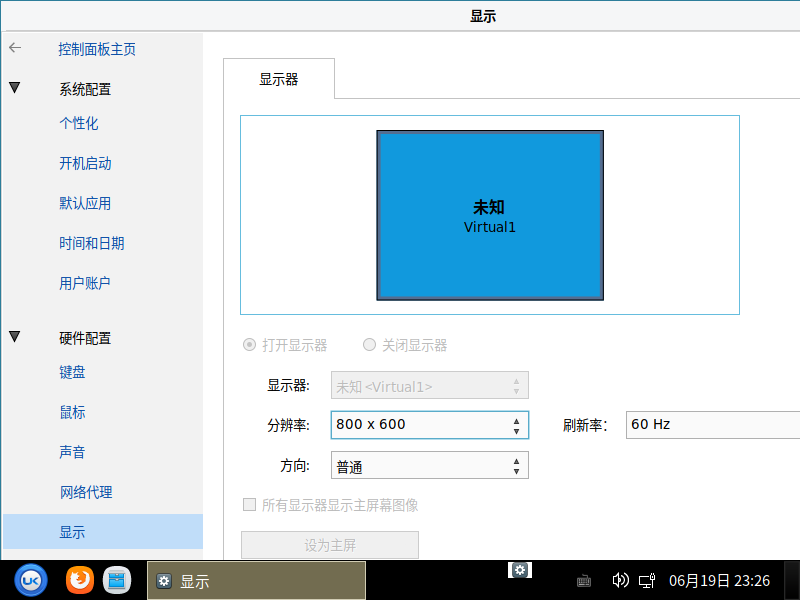Open 鼠标 settings
The height and width of the screenshot is (600, 800).
point(72,412)
